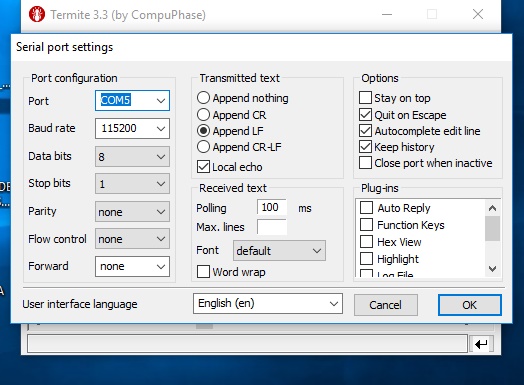Open the Font default dropdown
The height and width of the screenshot is (385, 524).
point(279,251)
